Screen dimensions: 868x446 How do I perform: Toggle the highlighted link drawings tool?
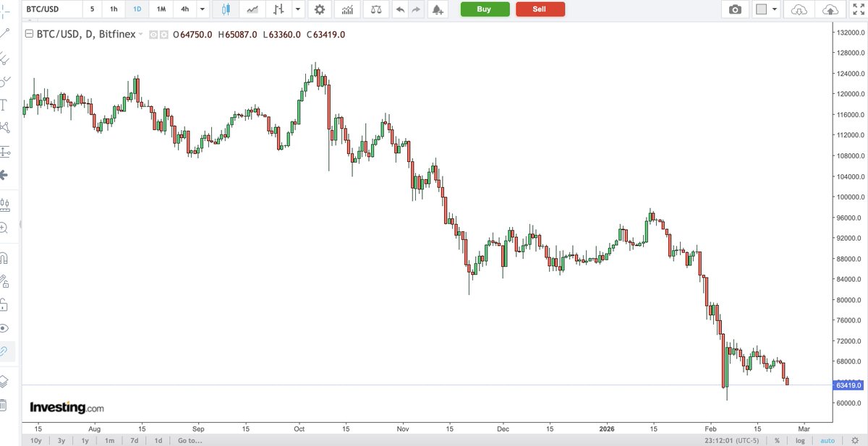[6, 351]
